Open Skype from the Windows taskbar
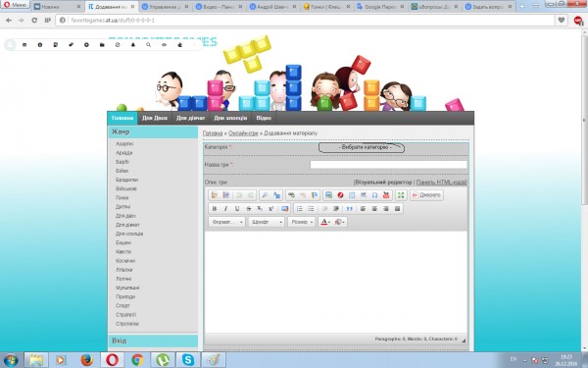588x368 pixels. coord(188,360)
